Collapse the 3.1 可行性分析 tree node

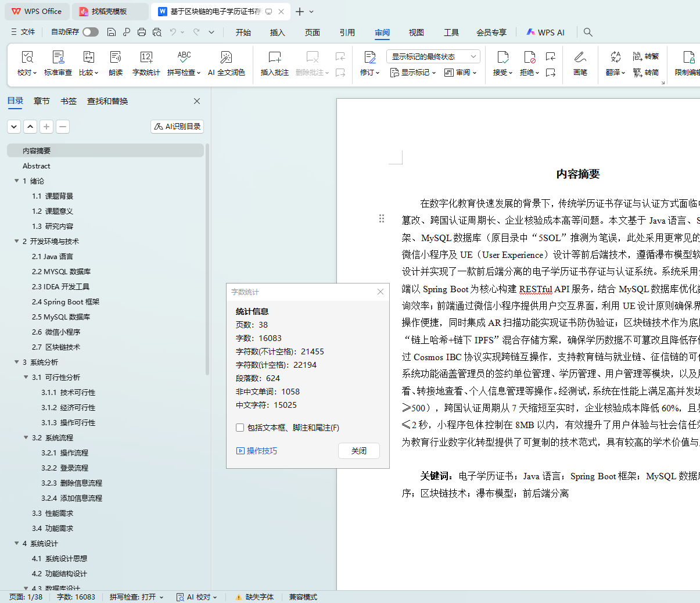26,377
